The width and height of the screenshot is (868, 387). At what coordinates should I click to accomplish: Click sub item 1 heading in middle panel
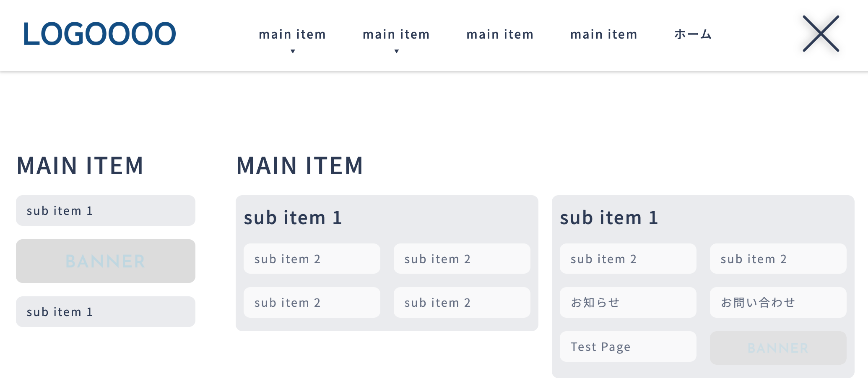pyautogui.click(x=293, y=218)
